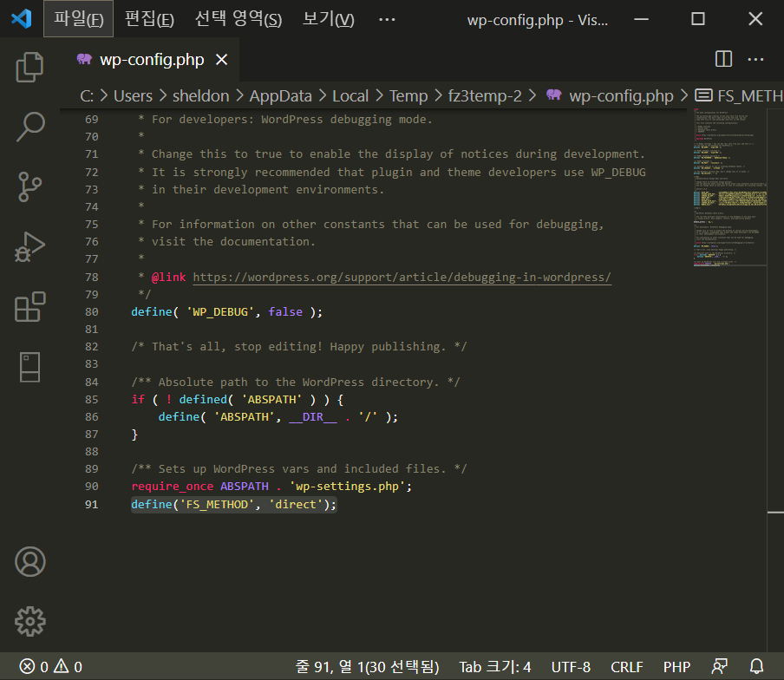Open the 보기(V) menu
The height and width of the screenshot is (680, 784).
pyautogui.click(x=329, y=19)
